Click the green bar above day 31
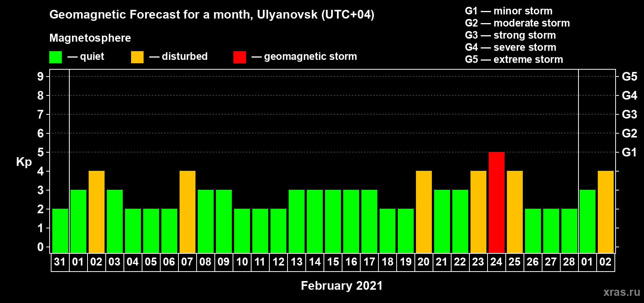The width and height of the screenshot is (644, 303). pos(60,231)
